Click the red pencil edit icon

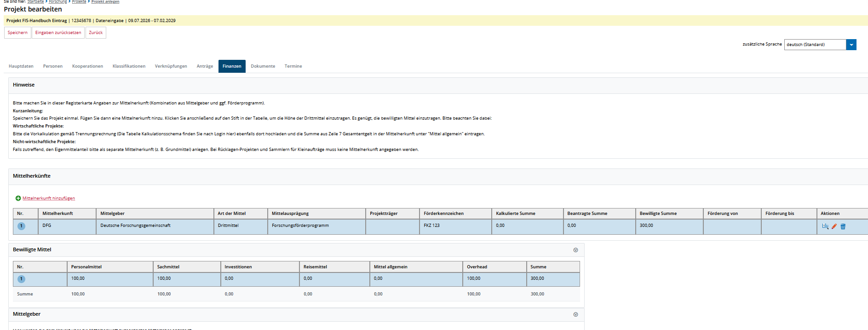[834, 226]
